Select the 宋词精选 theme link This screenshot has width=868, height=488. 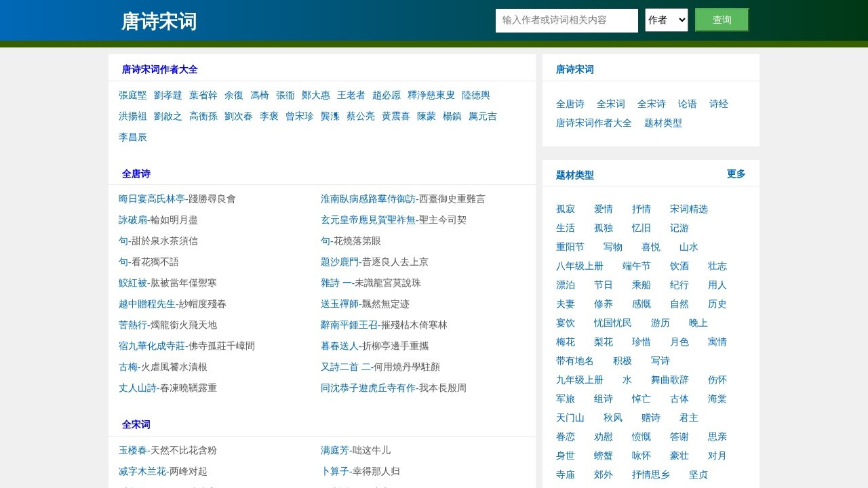click(688, 209)
